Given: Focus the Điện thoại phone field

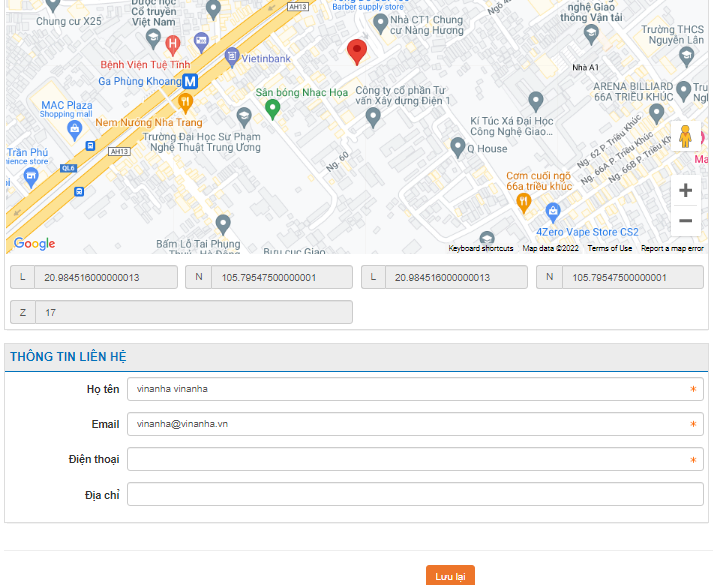Looking at the screenshot, I should pyautogui.click(x=415, y=459).
